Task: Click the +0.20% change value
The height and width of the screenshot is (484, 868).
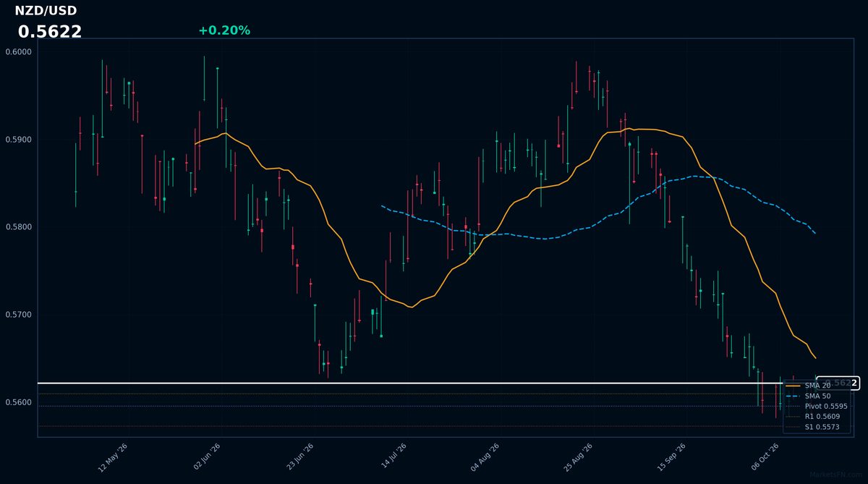Action: [x=224, y=30]
